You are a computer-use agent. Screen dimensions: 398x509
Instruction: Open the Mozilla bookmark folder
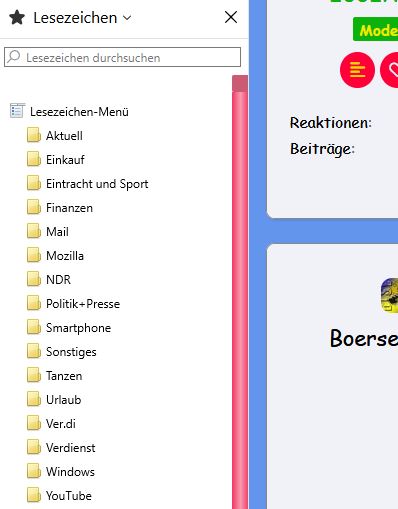tap(65, 256)
